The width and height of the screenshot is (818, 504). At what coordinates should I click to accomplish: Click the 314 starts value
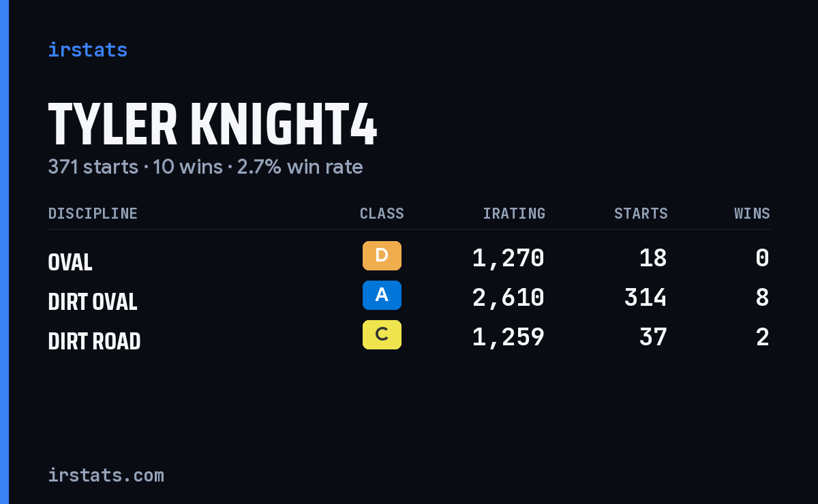(646, 298)
